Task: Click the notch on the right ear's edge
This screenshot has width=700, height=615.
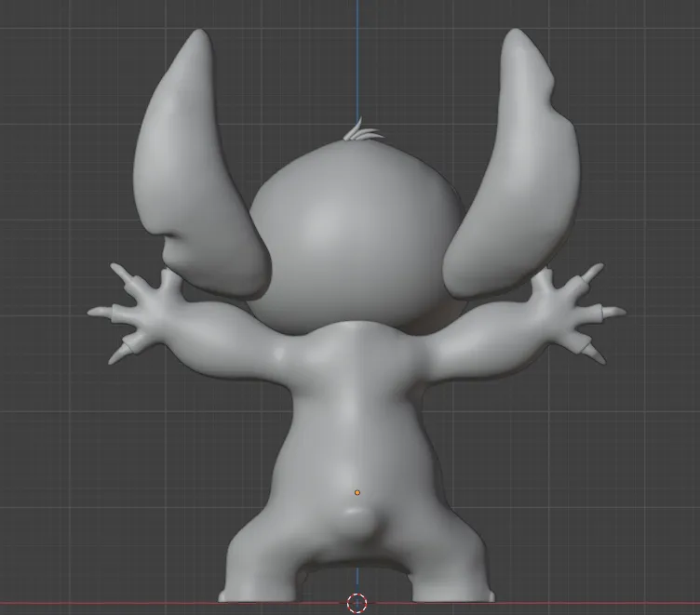Action: [x=554, y=96]
